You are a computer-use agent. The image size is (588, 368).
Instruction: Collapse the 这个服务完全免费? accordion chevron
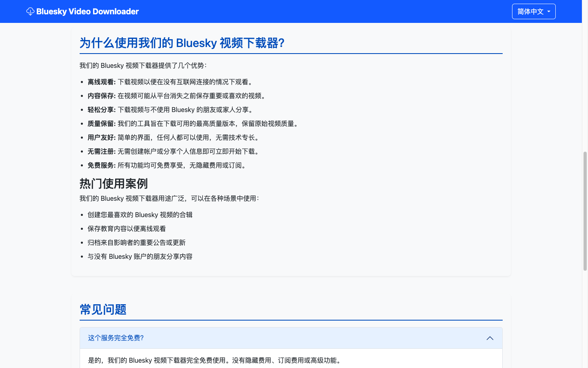tap(490, 338)
